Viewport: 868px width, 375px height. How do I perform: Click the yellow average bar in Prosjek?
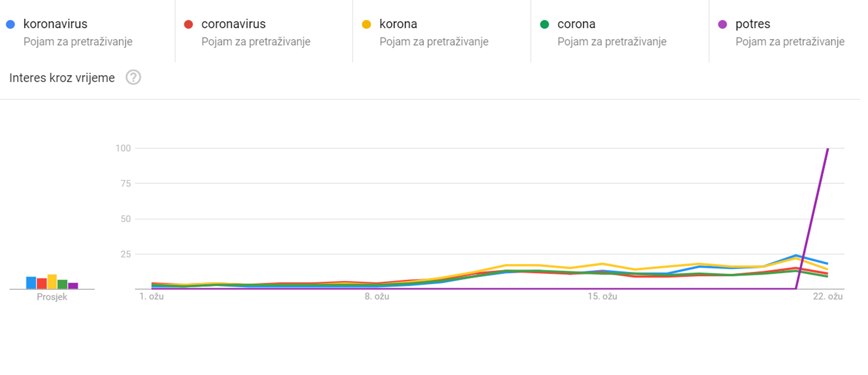(x=52, y=282)
